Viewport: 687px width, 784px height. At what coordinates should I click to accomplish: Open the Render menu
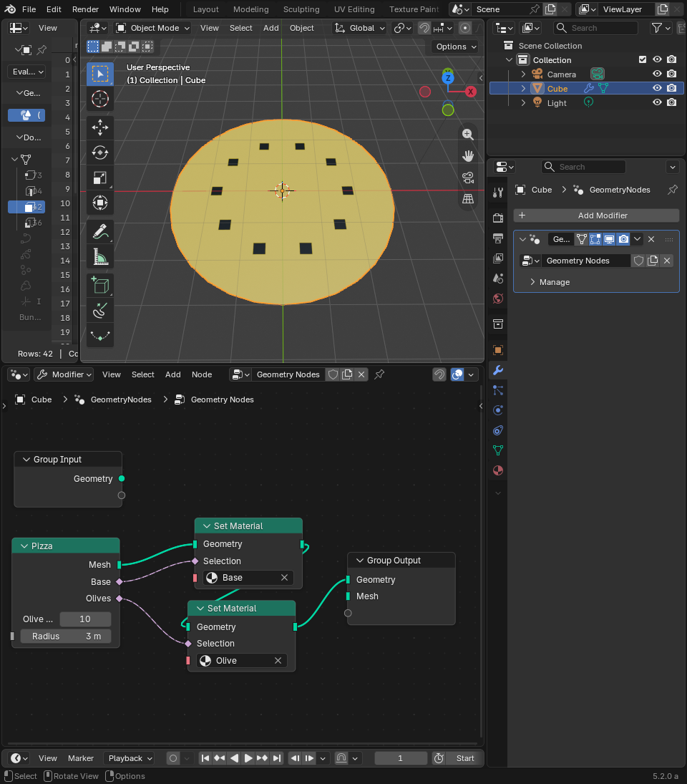[x=85, y=9]
